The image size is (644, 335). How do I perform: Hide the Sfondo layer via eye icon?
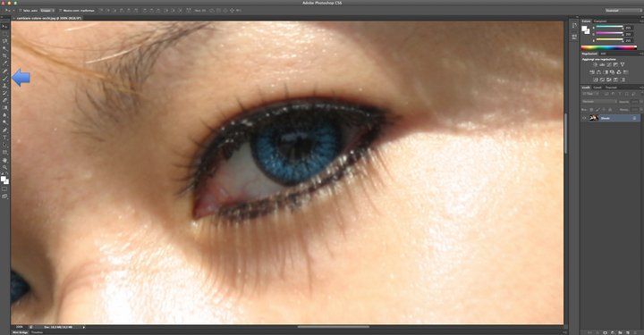click(x=584, y=118)
